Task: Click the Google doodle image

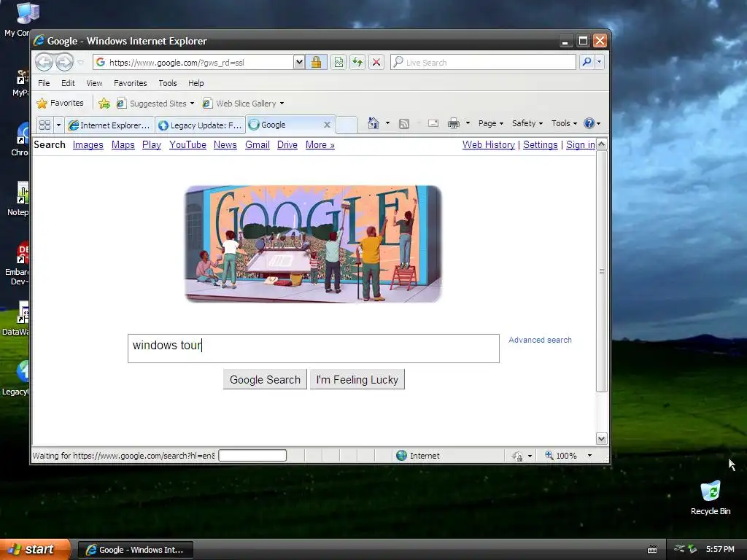Action: [x=313, y=244]
